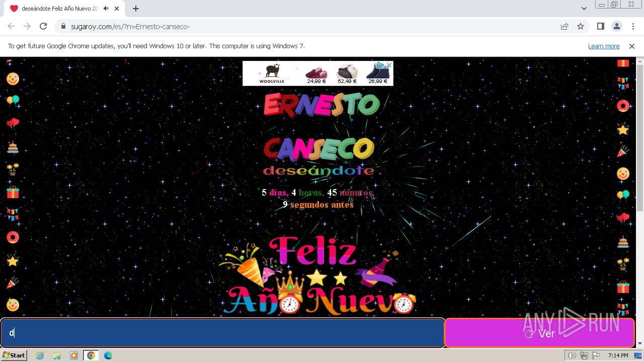Open Windows Media Player from taskbar

tap(74, 355)
